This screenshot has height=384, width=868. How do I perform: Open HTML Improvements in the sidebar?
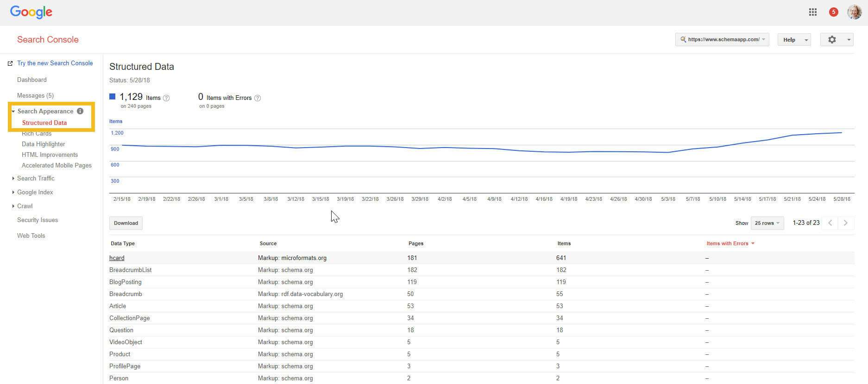click(x=50, y=155)
